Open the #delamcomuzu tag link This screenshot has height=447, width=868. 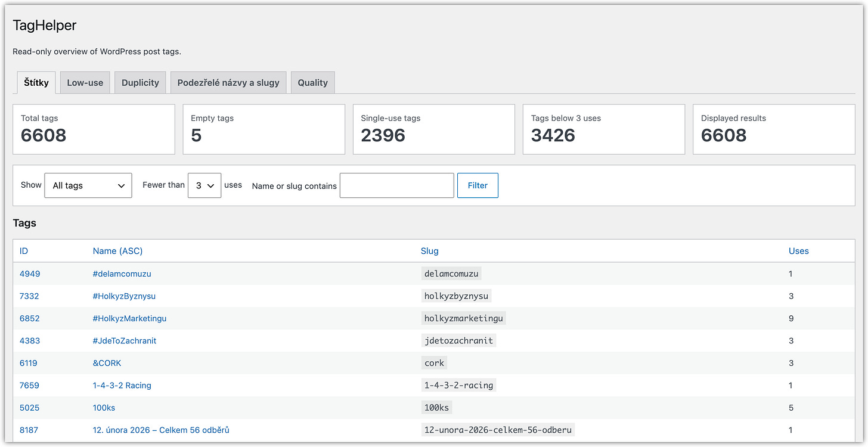122,274
